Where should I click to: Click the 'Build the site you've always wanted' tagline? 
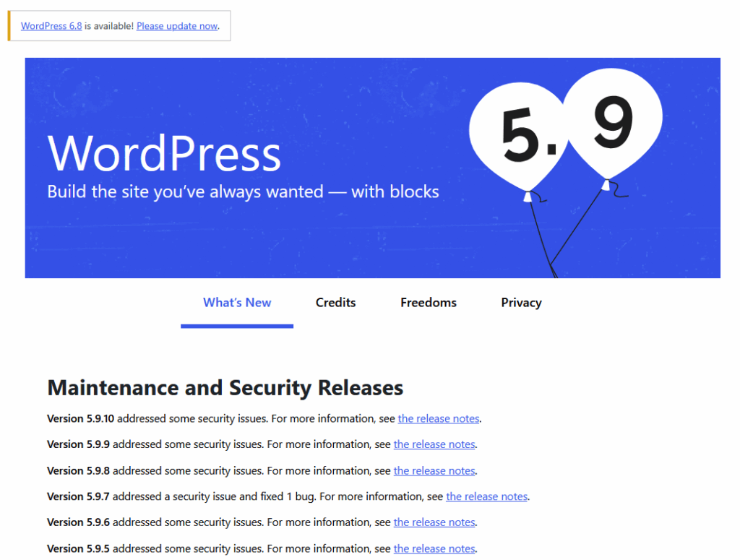point(243,192)
